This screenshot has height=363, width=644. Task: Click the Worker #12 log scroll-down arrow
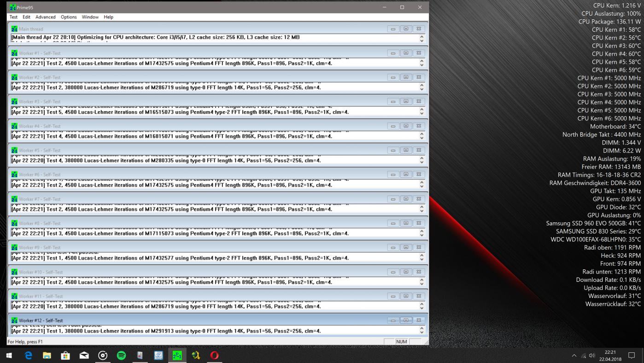click(x=422, y=333)
